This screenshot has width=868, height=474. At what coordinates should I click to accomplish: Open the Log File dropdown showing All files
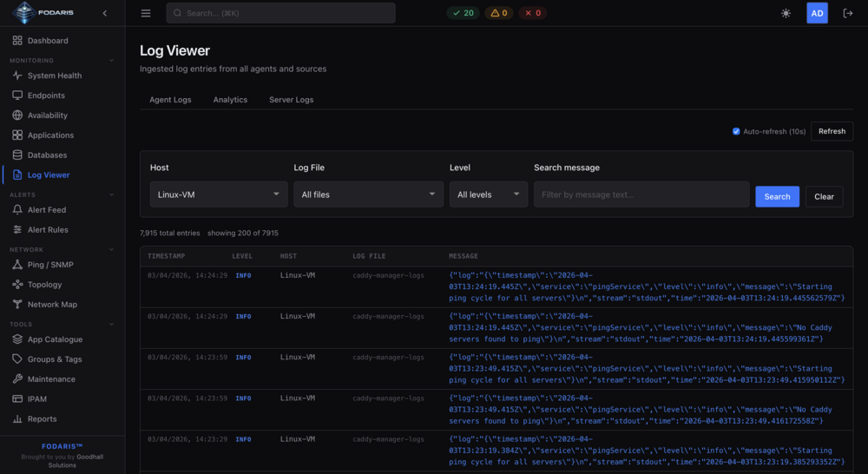pos(368,194)
